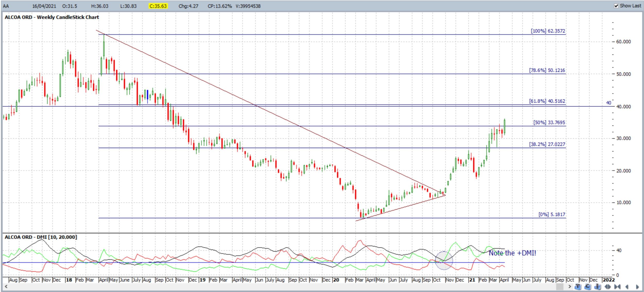The width and height of the screenshot is (644, 292).
Task: Click the low value L:30.83
Action: pyautogui.click(x=128, y=6)
